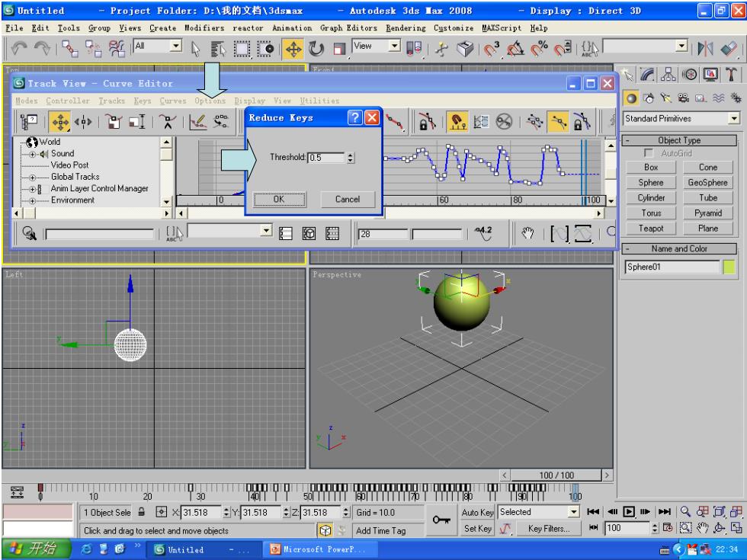The height and width of the screenshot is (560, 747).
Task: Open the Standard Primitives dropdown
Action: tap(734, 119)
